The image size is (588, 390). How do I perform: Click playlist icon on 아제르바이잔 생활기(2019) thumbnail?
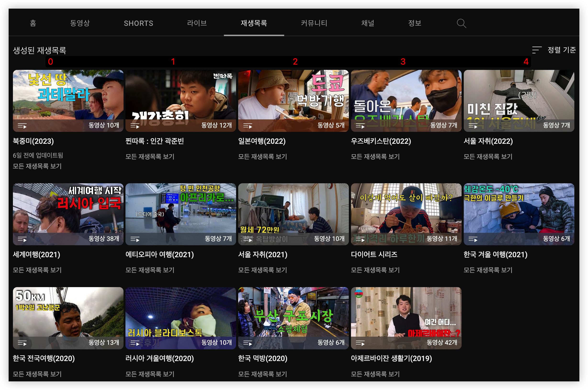point(360,343)
